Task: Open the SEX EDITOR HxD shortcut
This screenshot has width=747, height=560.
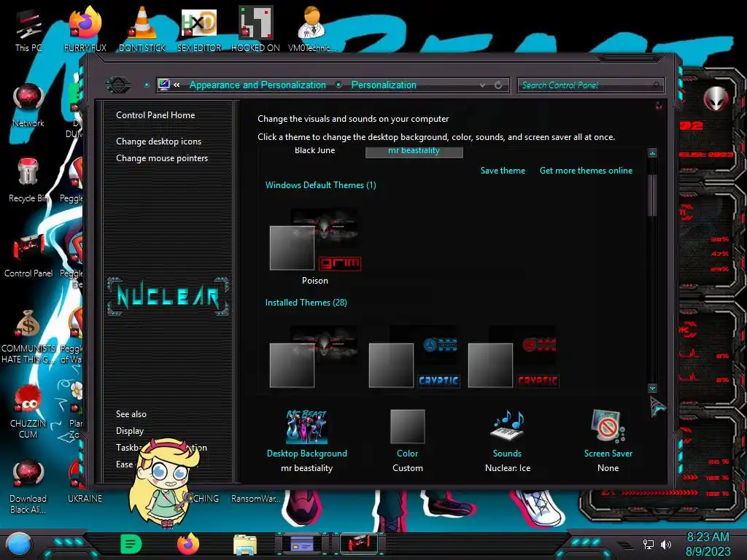Action: (199, 30)
